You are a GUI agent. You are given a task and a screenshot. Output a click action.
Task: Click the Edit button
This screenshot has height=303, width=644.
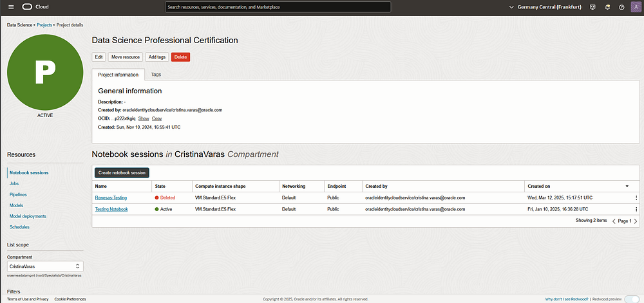click(99, 57)
